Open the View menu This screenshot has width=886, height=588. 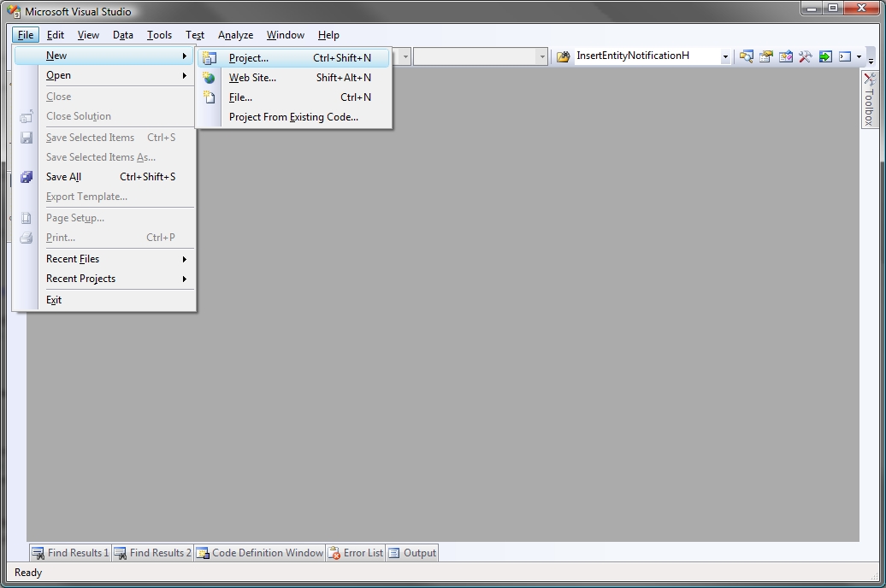click(88, 35)
